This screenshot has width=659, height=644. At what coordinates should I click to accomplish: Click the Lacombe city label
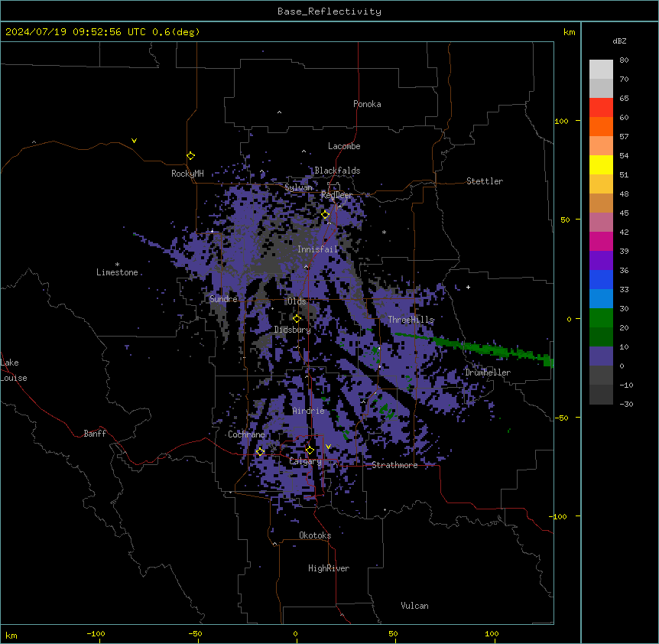point(344,146)
